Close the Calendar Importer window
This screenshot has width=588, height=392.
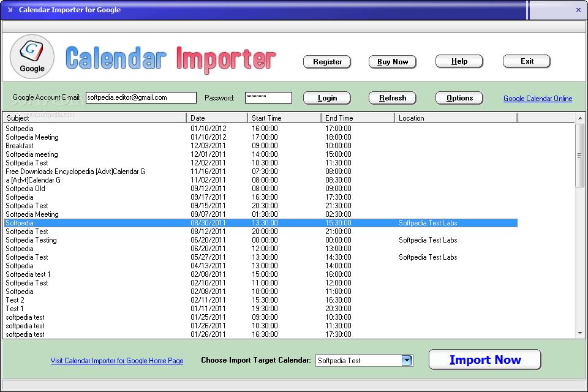(578, 10)
